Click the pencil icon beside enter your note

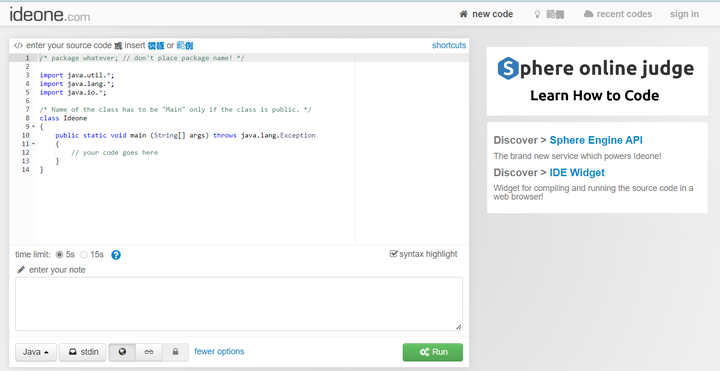21,270
